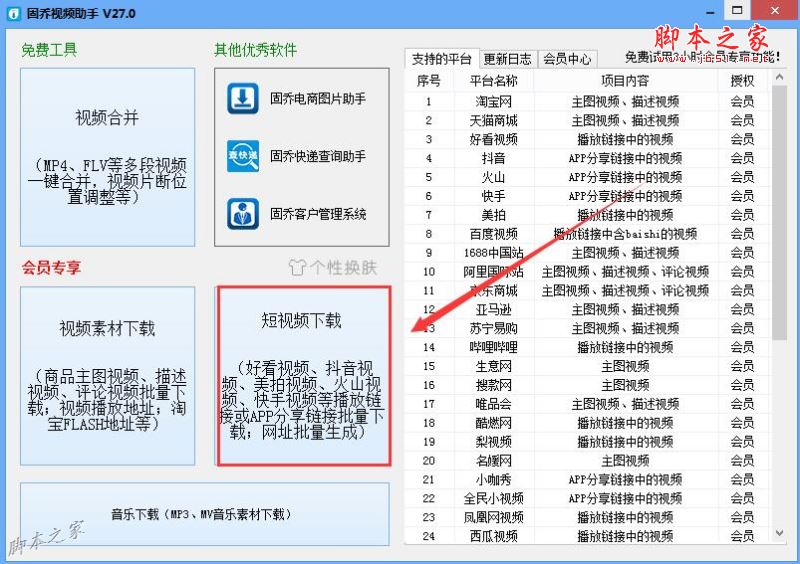This screenshot has height=564, width=800.
Task: Click the 序号 column header
Action: (x=429, y=81)
